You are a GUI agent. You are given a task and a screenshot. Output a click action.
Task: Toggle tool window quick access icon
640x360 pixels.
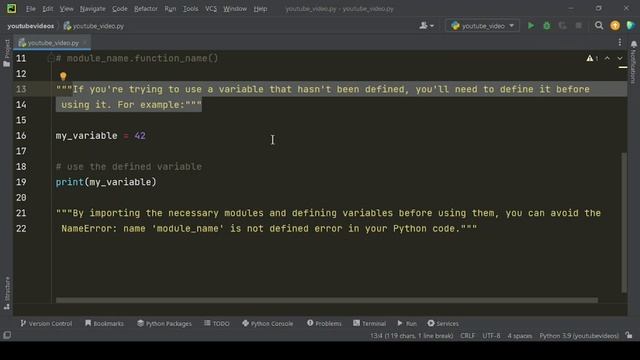pos(7,335)
